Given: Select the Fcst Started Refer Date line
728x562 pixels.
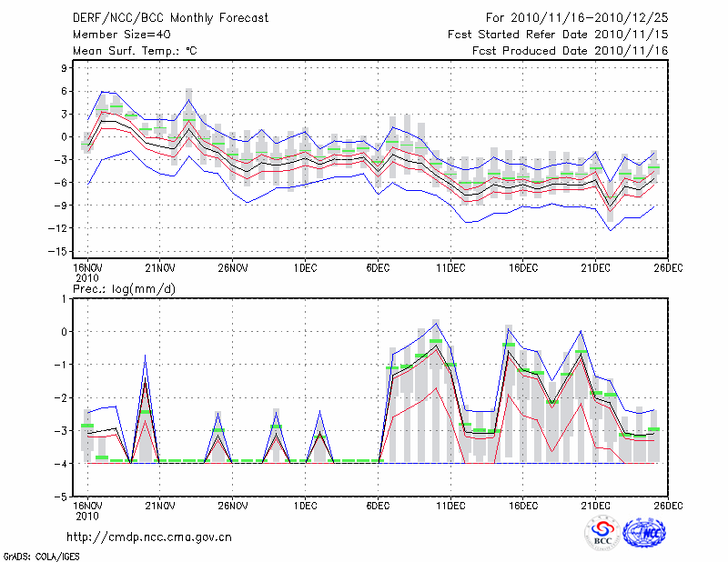Looking at the screenshot, I should click(x=558, y=35).
